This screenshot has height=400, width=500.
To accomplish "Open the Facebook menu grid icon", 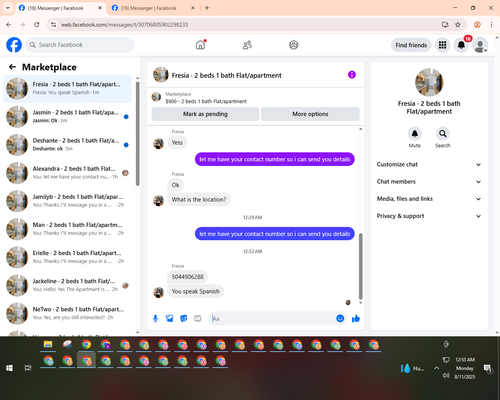I will (442, 45).
